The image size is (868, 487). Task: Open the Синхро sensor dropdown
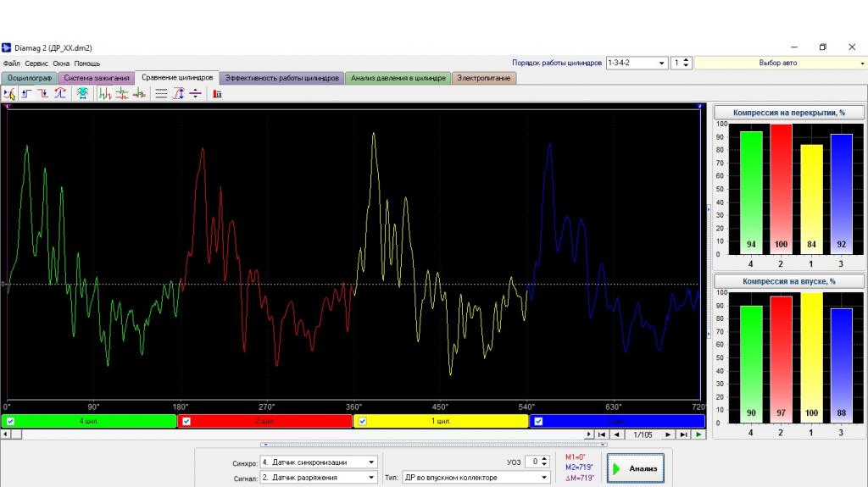pyautogui.click(x=371, y=462)
